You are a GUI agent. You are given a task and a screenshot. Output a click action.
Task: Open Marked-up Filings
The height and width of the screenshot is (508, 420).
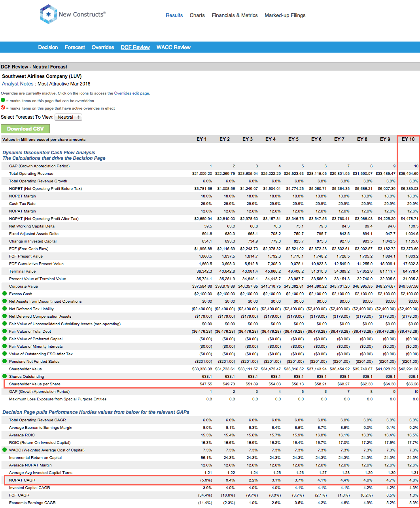pyautogui.click(x=285, y=15)
